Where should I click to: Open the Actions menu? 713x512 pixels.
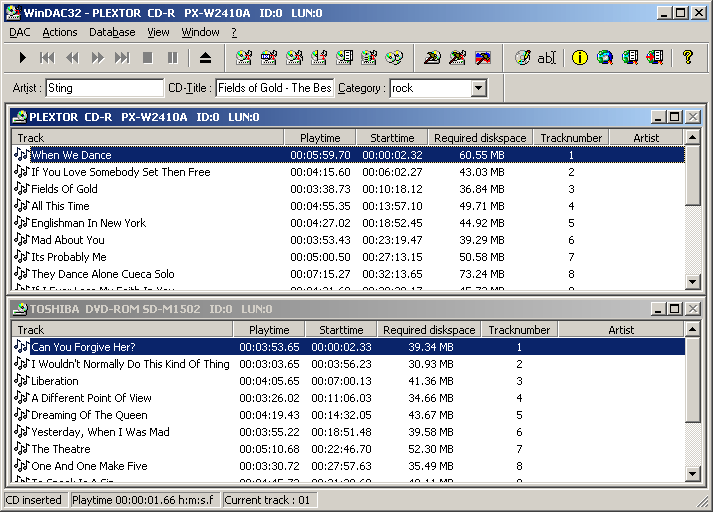[60, 32]
